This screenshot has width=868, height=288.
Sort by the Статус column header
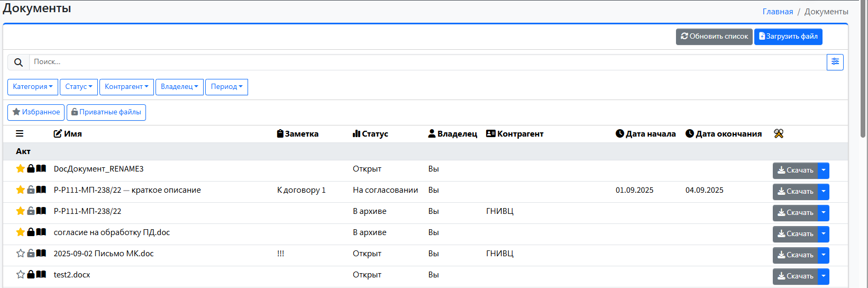370,134
